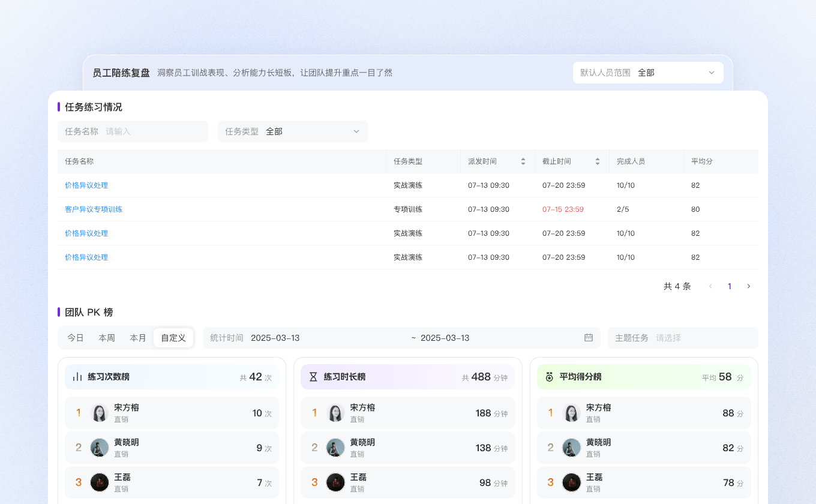Click the 2/5 completion cell

point(623,209)
